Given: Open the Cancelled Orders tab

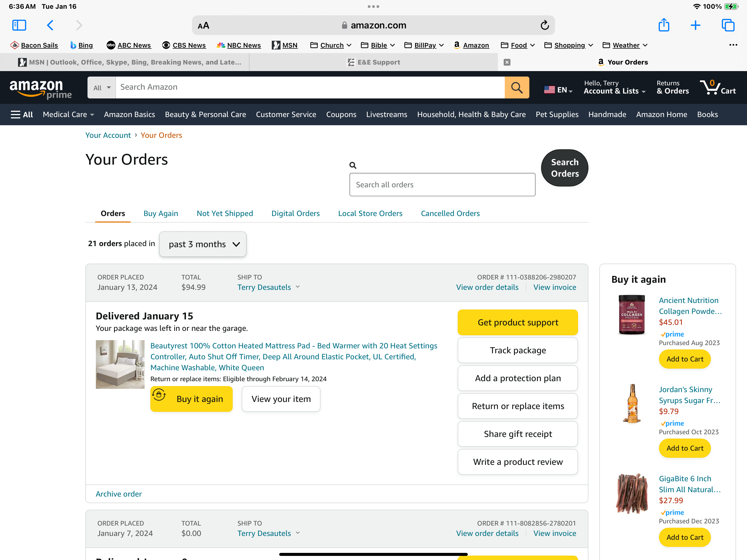Looking at the screenshot, I should point(450,214).
